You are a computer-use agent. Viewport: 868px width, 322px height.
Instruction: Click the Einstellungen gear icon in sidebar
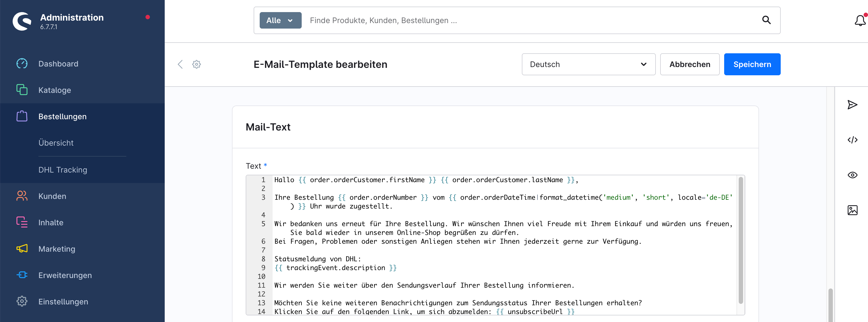[x=22, y=301]
